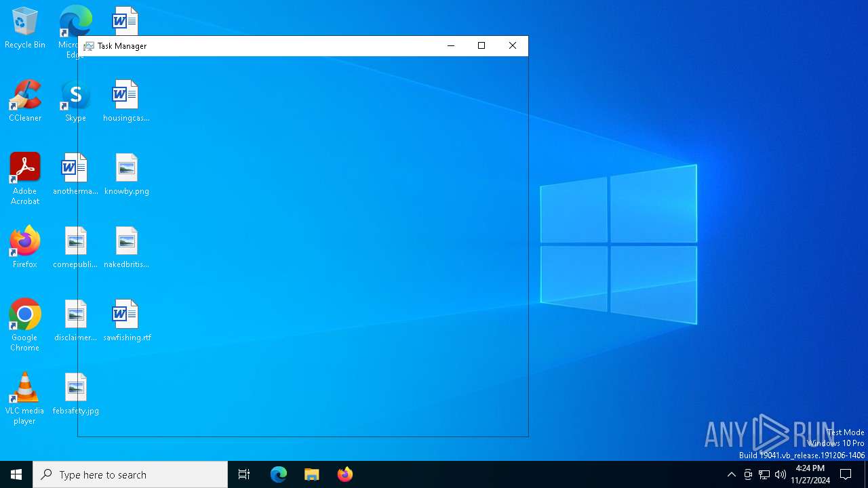Select the knowby.png file icon

click(127, 175)
